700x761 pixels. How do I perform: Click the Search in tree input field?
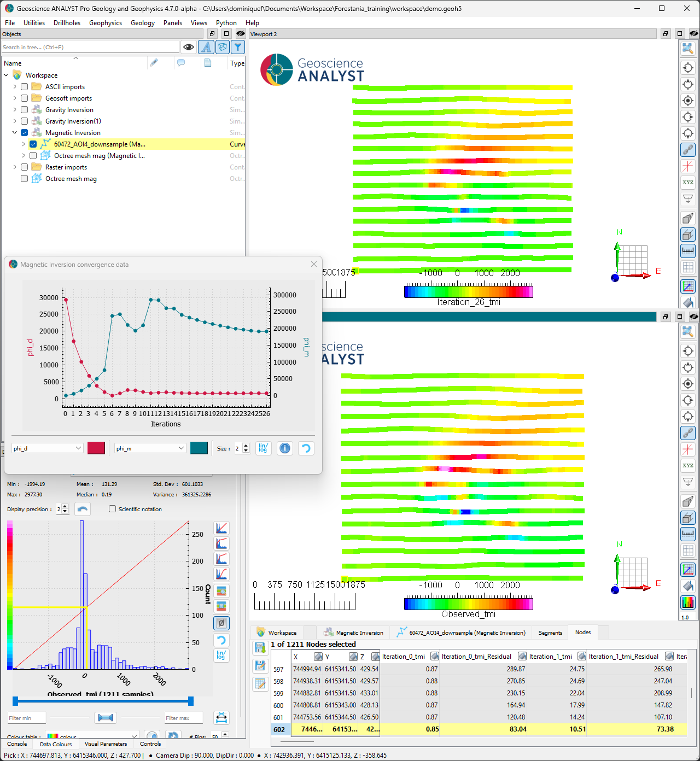pyautogui.click(x=90, y=48)
